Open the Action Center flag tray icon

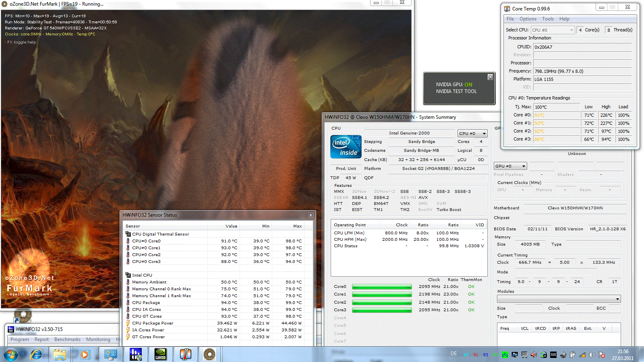(x=602, y=355)
